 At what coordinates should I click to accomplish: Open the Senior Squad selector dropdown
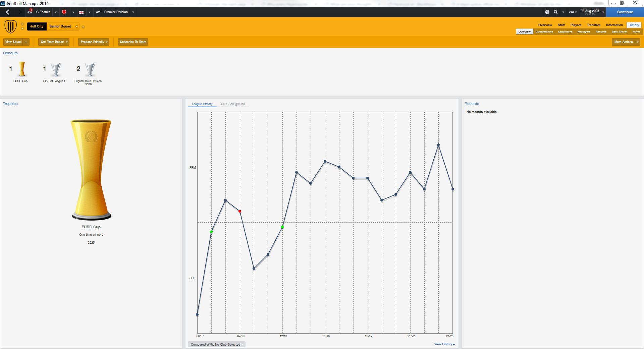pos(77,26)
